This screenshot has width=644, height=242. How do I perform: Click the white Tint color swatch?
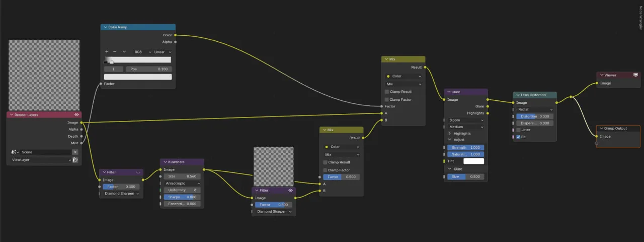tap(473, 161)
